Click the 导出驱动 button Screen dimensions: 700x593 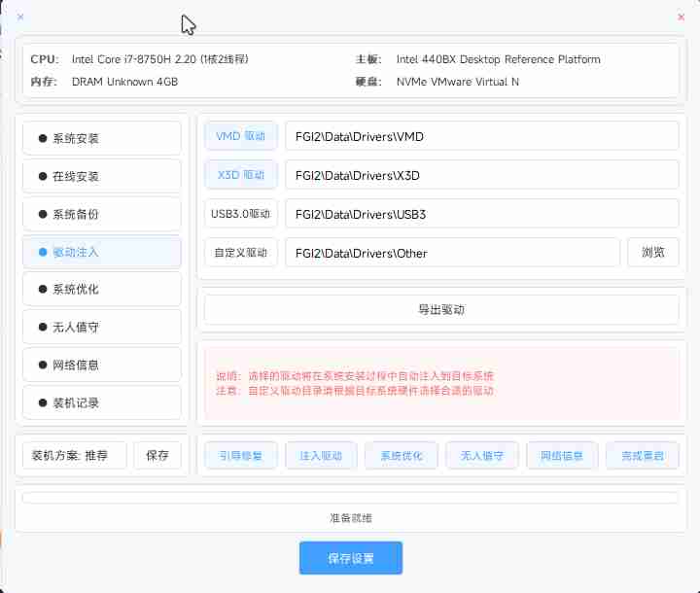click(x=441, y=310)
